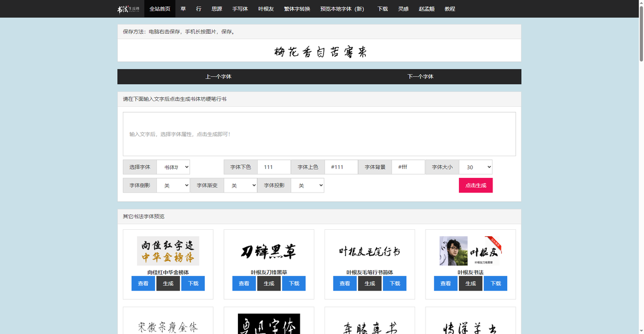Open the 字体投影 shadow dropdown
This screenshot has width=644, height=334.
[307, 185]
